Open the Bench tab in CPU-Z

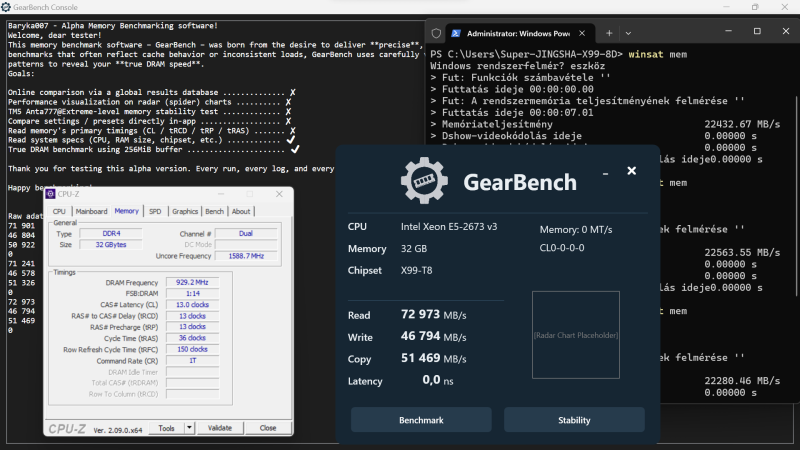click(214, 211)
